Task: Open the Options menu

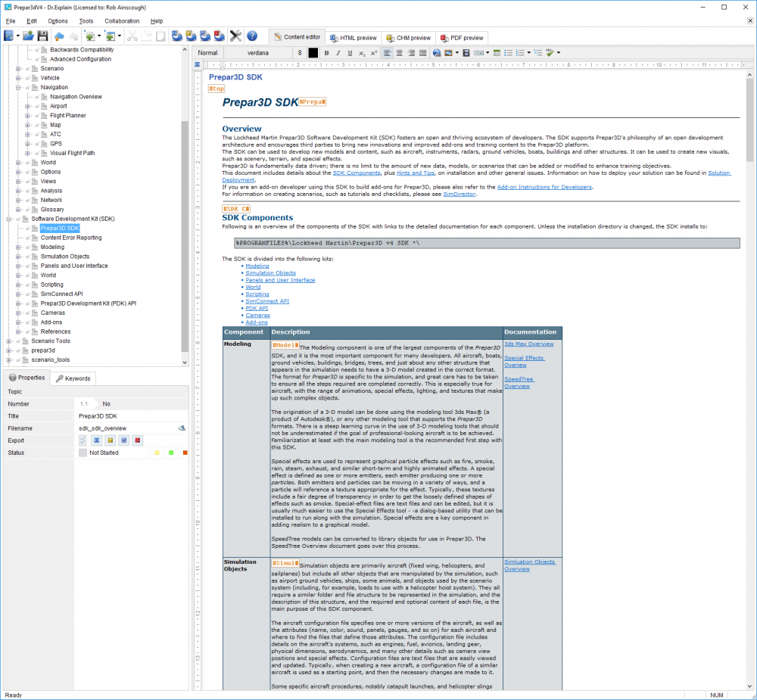Action: (x=58, y=21)
